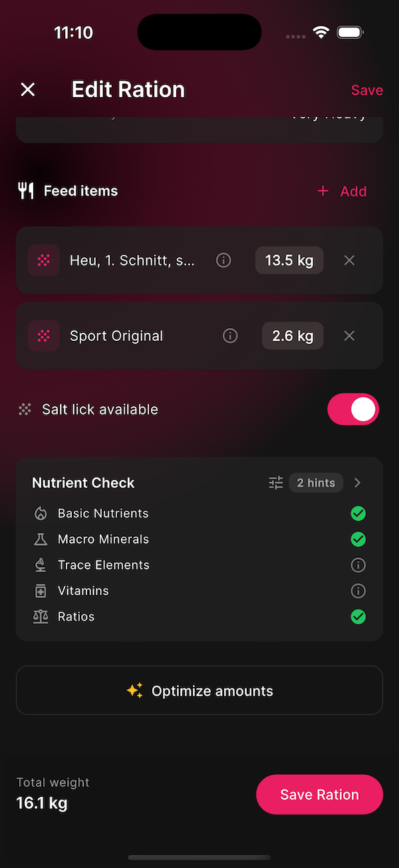This screenshot has width=399, height=868.
Task: Remove Sport Original with its X
Action: pos(349,335)
